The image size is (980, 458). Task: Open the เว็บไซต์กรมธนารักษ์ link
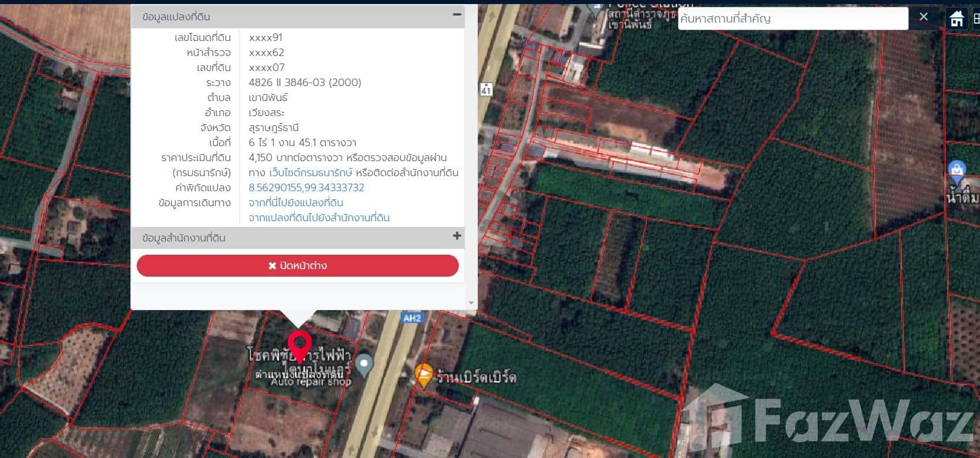coord(311,173)
